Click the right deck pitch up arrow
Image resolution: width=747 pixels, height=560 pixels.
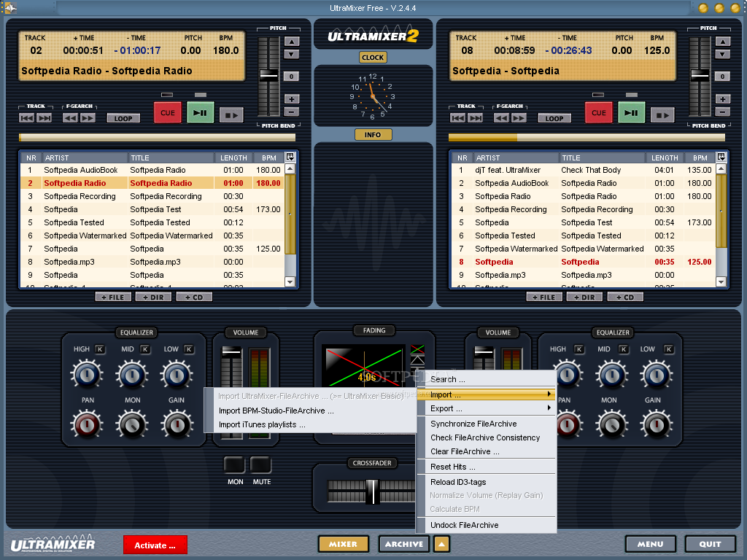coord(723,42)
